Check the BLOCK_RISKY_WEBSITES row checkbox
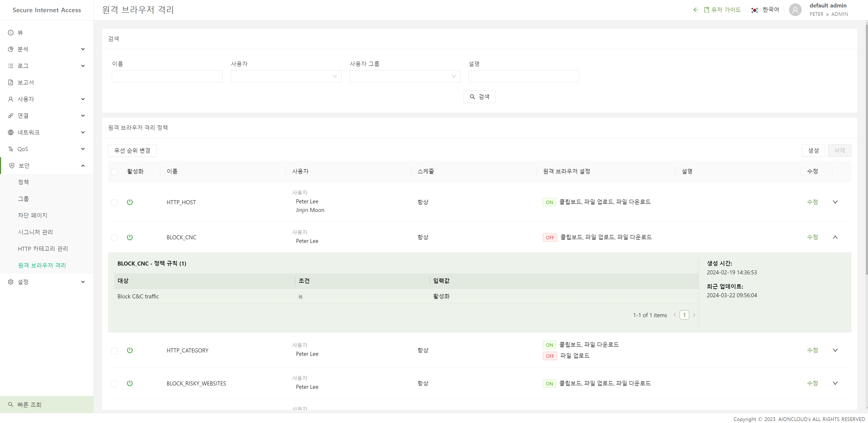 [115, 384]
